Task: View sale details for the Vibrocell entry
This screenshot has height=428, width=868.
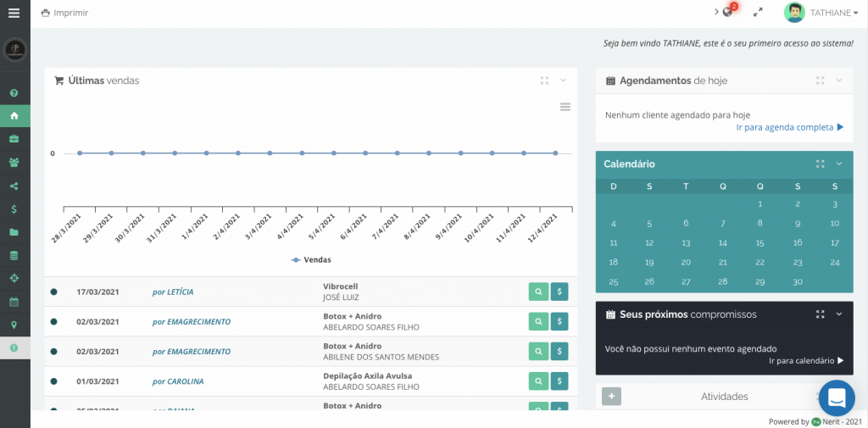Action: point(538,292)
